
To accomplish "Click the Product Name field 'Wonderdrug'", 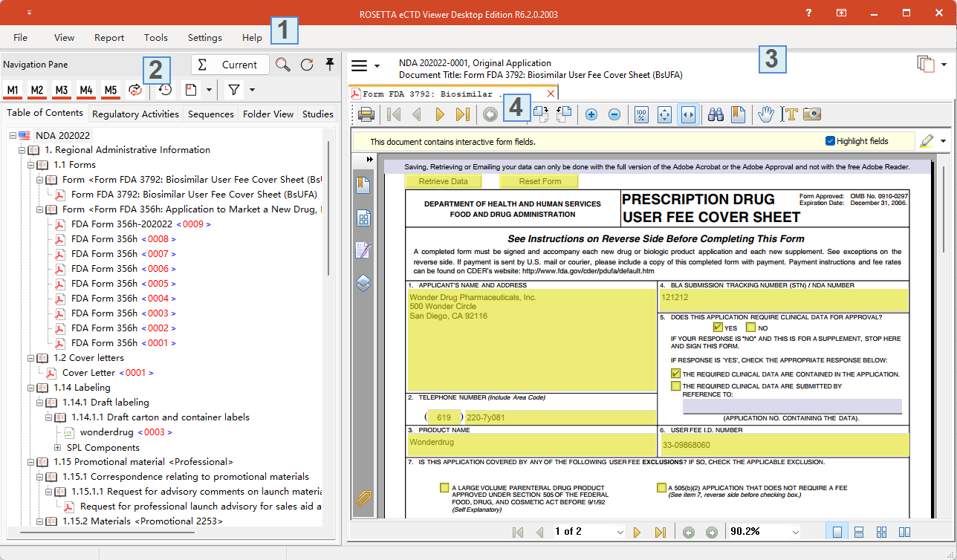I will point(531,444).
